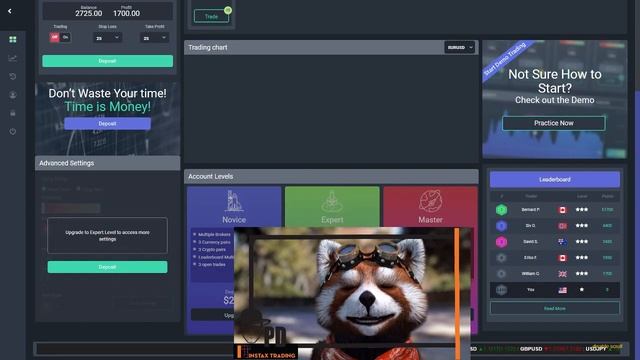
Task: Click the USDJPY ticker entry
Action: coord(596,349)
